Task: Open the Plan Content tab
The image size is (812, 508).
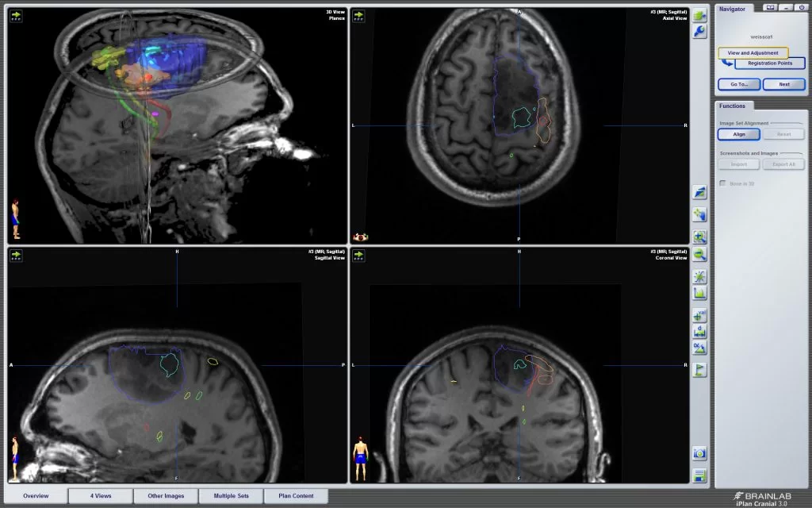Action: click(x=296, y=496)
